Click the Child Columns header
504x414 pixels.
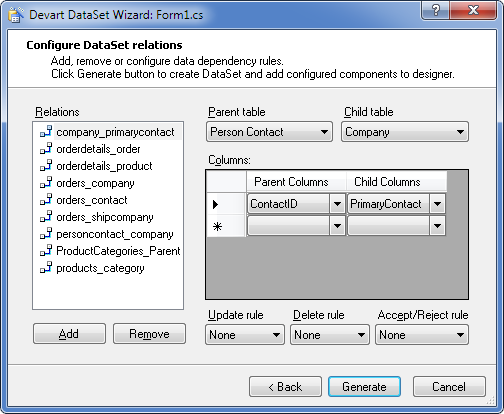[397, 182]
